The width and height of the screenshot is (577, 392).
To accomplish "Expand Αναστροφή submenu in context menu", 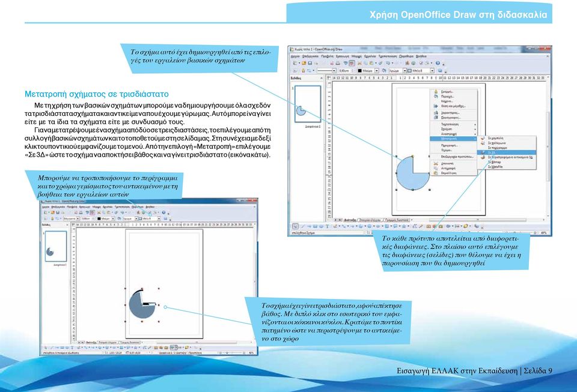I will tap(453, 134).
